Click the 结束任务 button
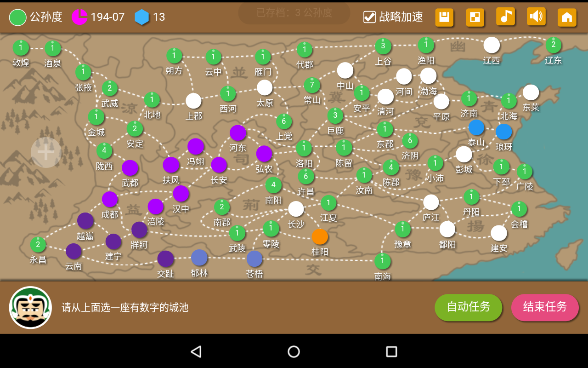The height and width of the screenshot is (368, 588). coord(545,307)
